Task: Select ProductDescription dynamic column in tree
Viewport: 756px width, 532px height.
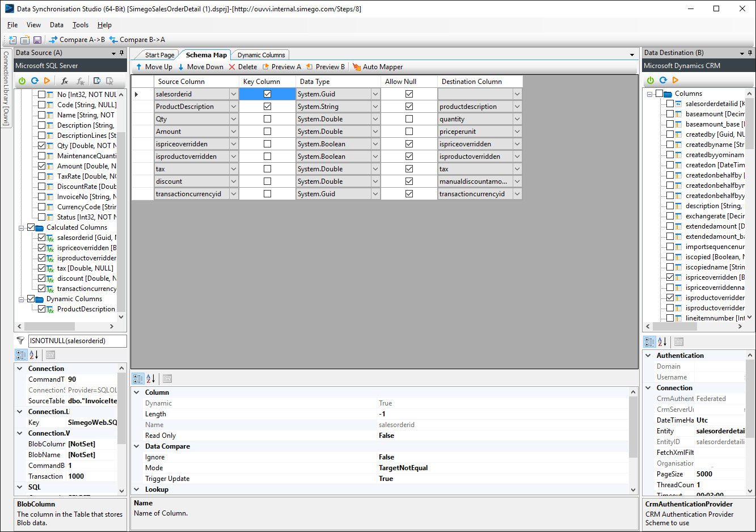Action: 86,309
